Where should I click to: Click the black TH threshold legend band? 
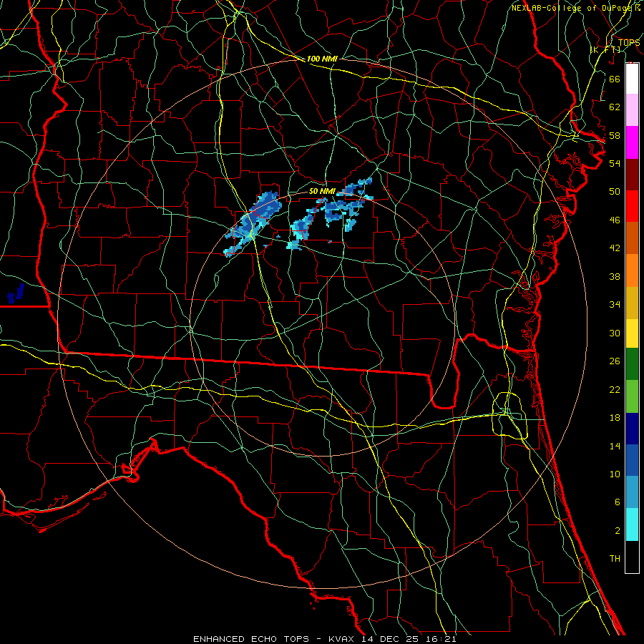tap(632, 557)
